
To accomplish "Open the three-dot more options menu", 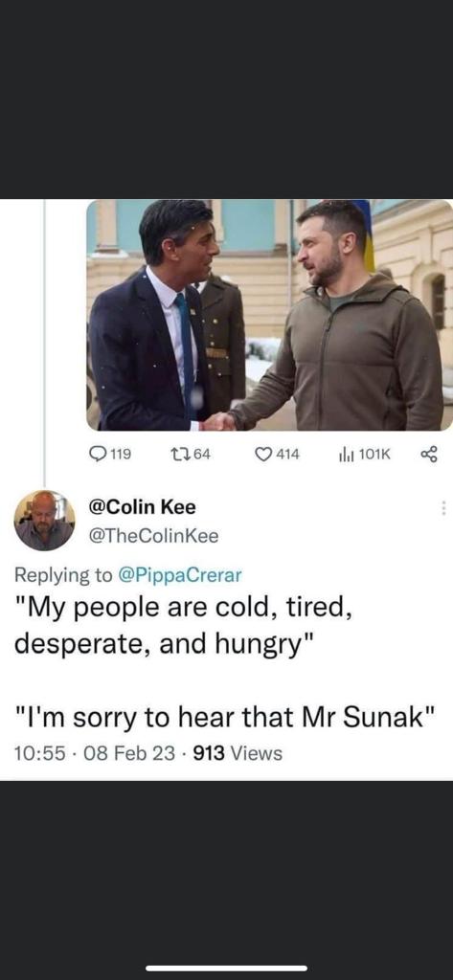I will pyautogui.click(x=445, y=507).
